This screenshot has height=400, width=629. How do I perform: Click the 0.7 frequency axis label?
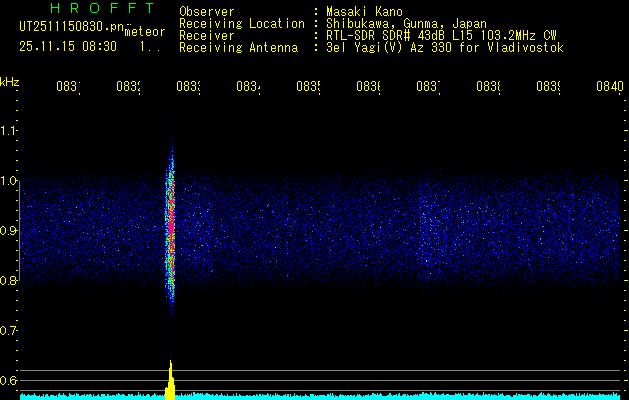point(9,331)
